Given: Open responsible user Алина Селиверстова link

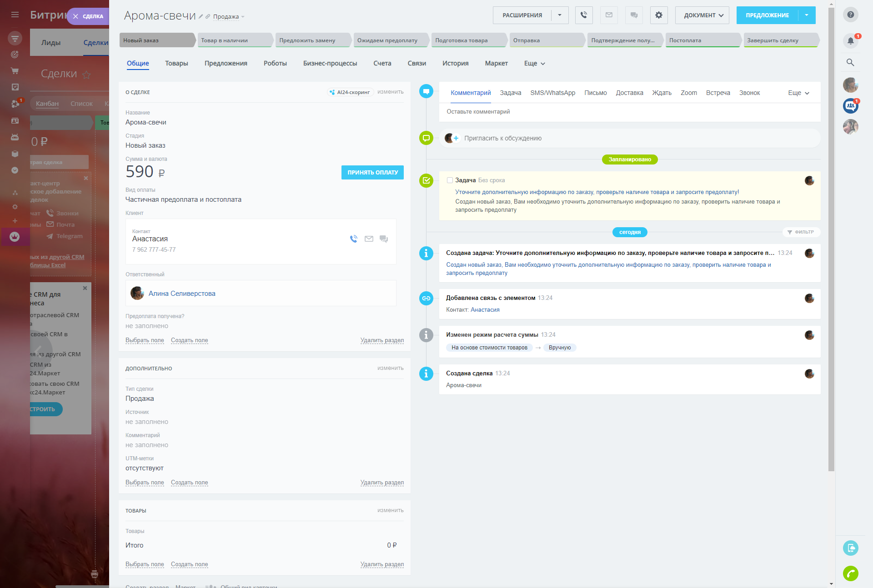Looking at the screenshot, I should click(182, 294).
